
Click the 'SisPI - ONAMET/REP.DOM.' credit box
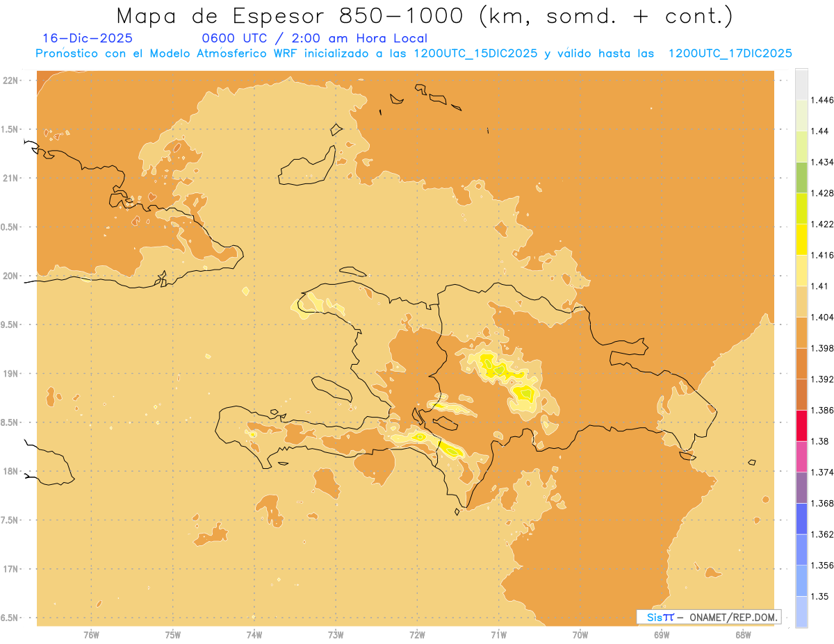coord(709,617)
